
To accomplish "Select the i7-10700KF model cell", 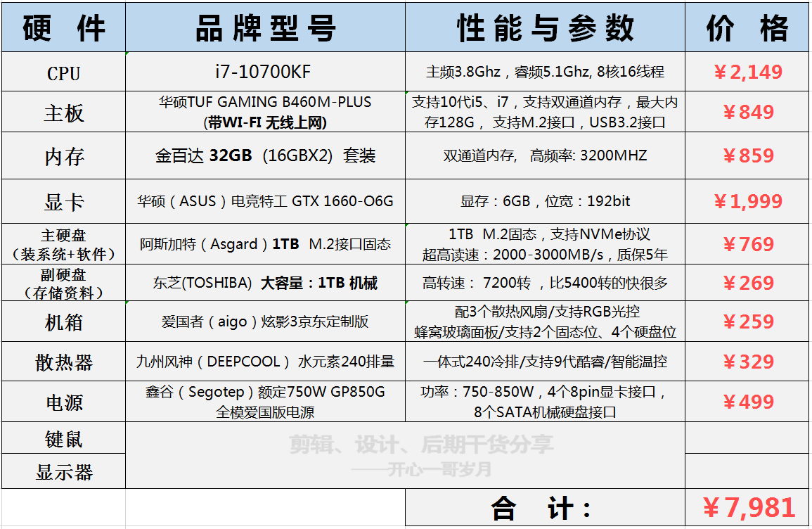I will (x=265, y=72).
